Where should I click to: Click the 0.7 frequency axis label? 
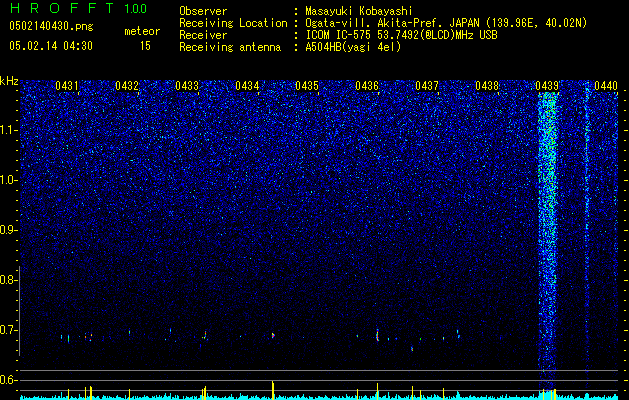click(8, 330)
